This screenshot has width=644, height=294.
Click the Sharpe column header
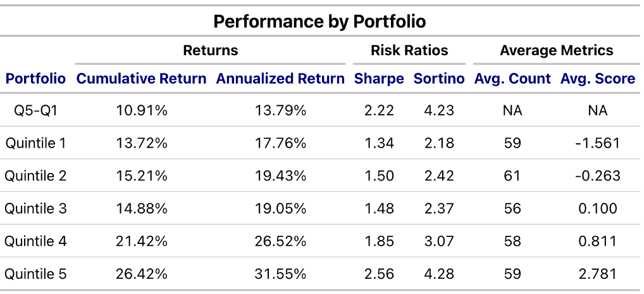coord(379,79)
